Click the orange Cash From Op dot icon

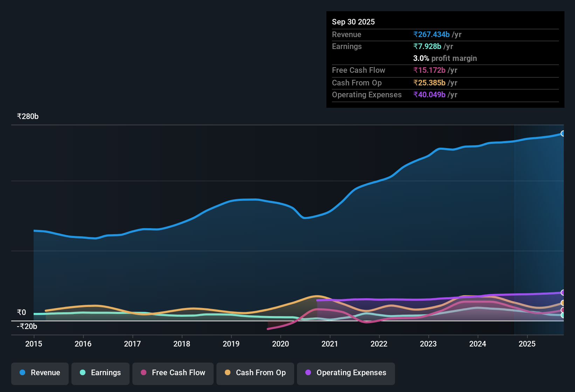(228, 373)
